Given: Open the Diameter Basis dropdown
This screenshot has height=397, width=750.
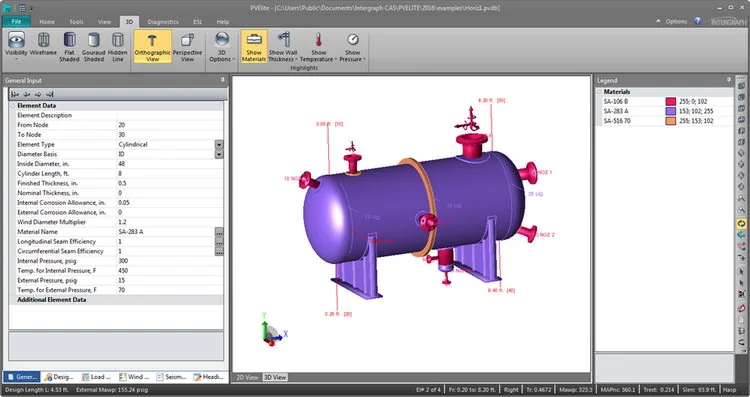Looking at the screenshot, I should point(219,154).
